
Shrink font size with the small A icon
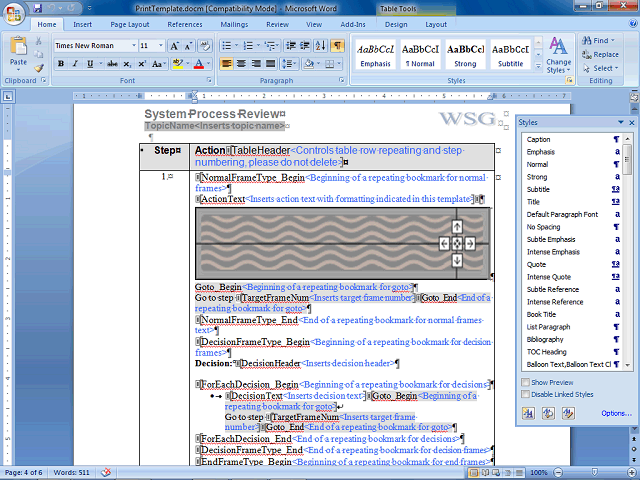pyautogui.click(x=188, y=46)
